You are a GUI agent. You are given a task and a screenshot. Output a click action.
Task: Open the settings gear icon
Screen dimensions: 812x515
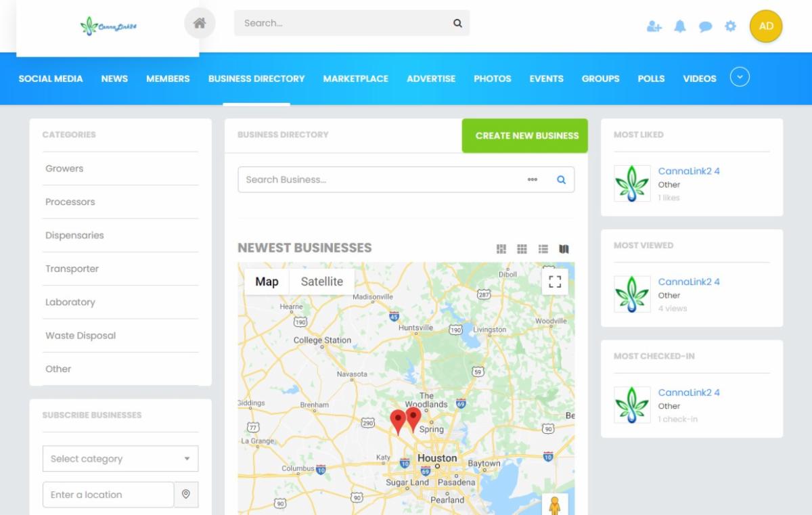[x=730, y=26]
